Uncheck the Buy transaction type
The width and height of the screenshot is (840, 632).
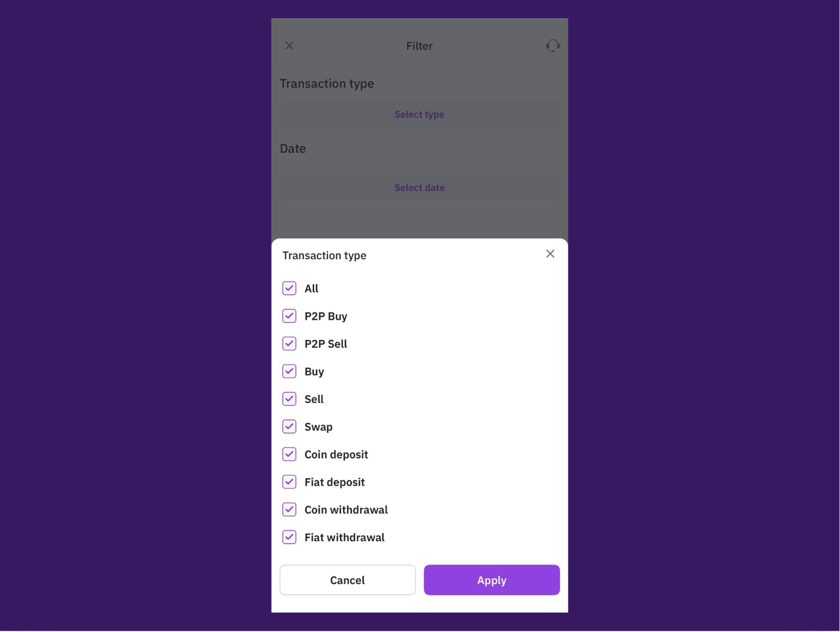289,371
